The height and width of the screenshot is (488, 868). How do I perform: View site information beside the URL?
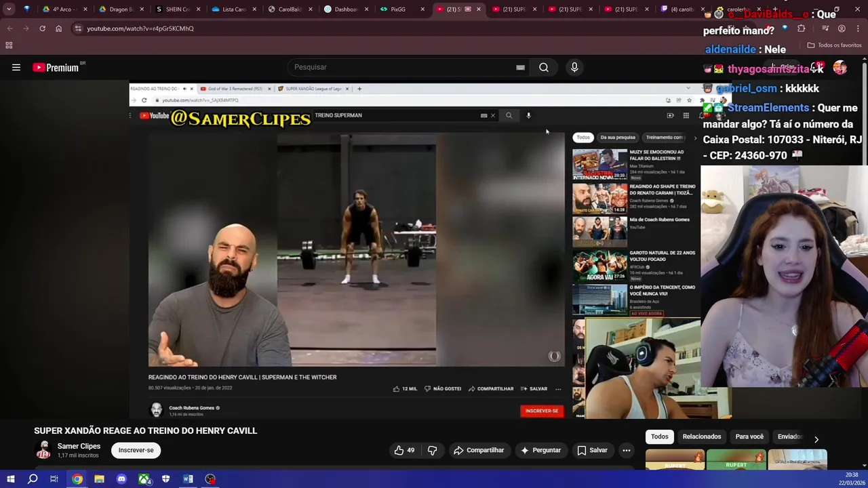click(78, 28)
